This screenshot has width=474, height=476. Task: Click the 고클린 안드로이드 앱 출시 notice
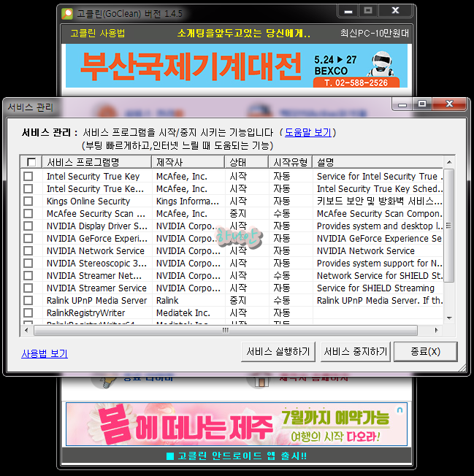coord(237,456)
